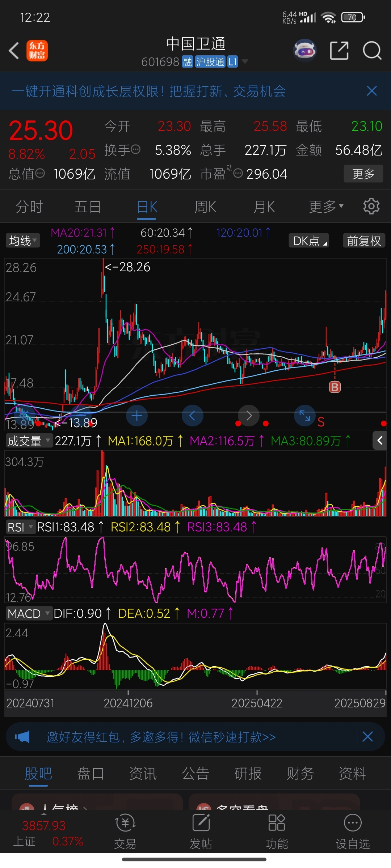Tap the MA20:21.31 moving average value
The image size is (391, 868).
point(83,233)
